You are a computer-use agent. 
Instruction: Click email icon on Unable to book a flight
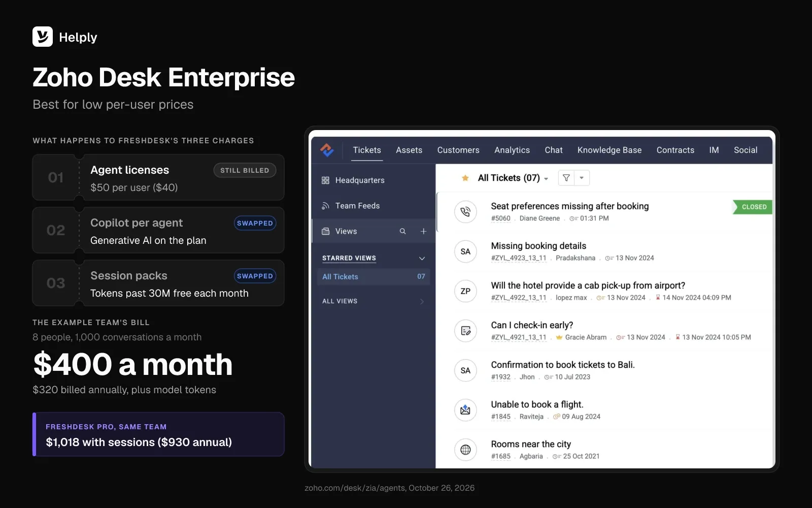465,410
